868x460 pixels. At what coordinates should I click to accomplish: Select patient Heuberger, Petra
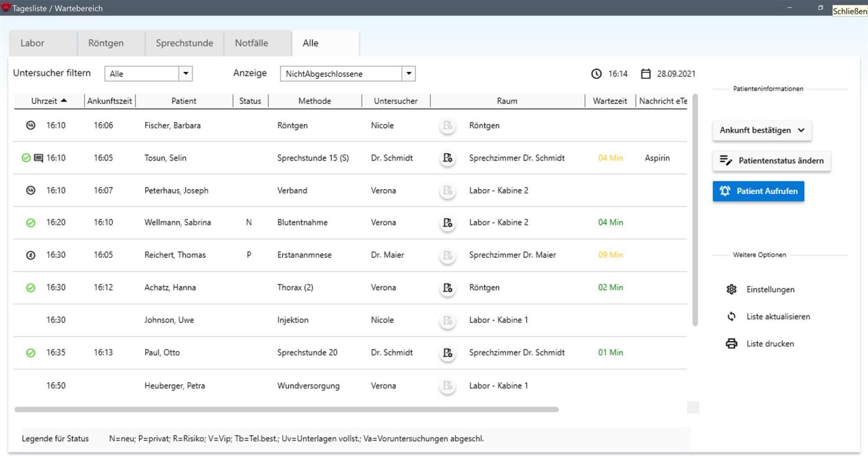(175, 386)
